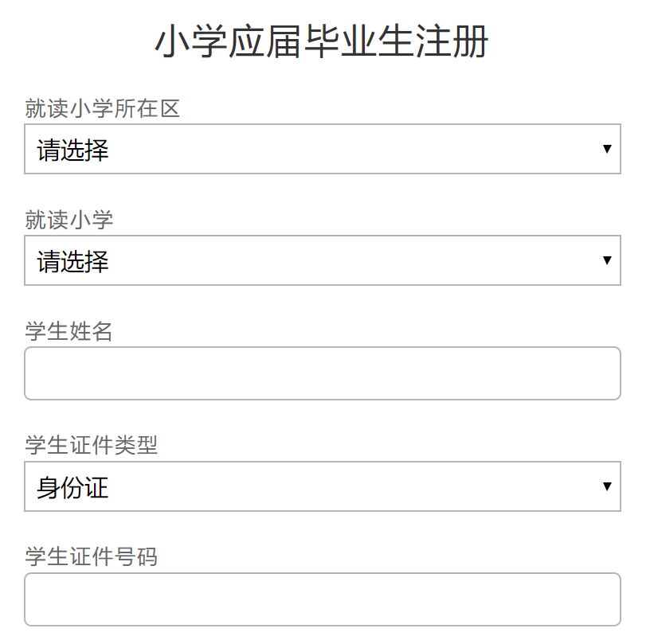Open the 就读小学所在区 select box
This screenshot has height=644, width=654.
322,149
